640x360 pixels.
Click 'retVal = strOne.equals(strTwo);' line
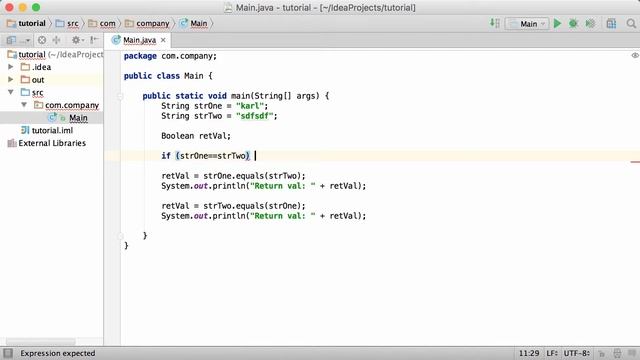click(233, 176)
